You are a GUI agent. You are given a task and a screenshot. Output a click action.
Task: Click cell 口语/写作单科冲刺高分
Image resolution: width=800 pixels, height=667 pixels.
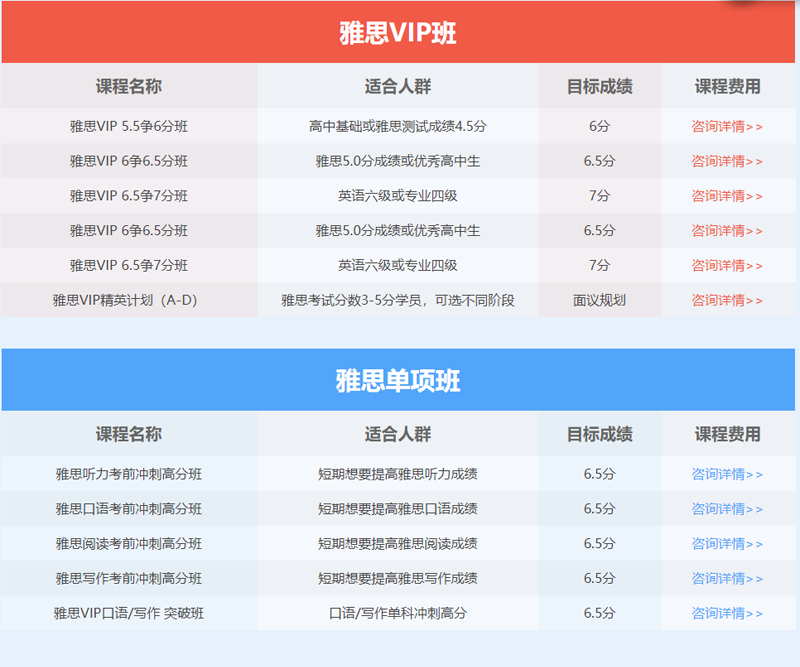[x=398, y=613]
